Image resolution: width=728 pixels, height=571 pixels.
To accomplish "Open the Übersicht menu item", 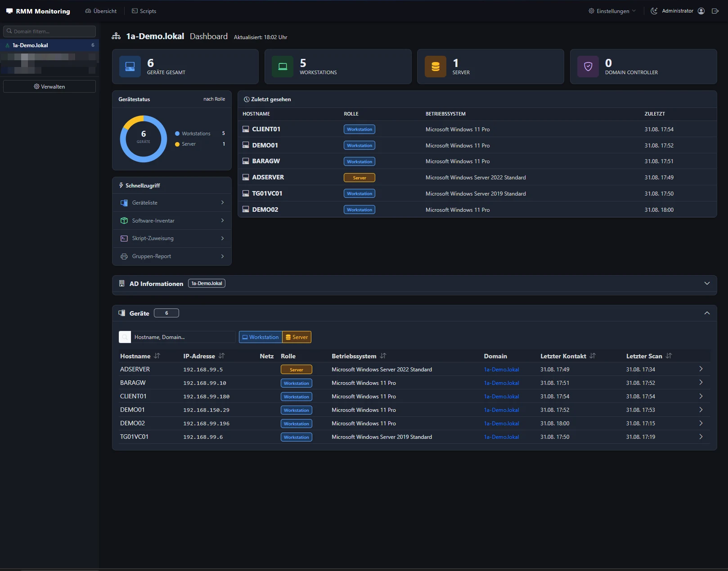I will point(101,11).
